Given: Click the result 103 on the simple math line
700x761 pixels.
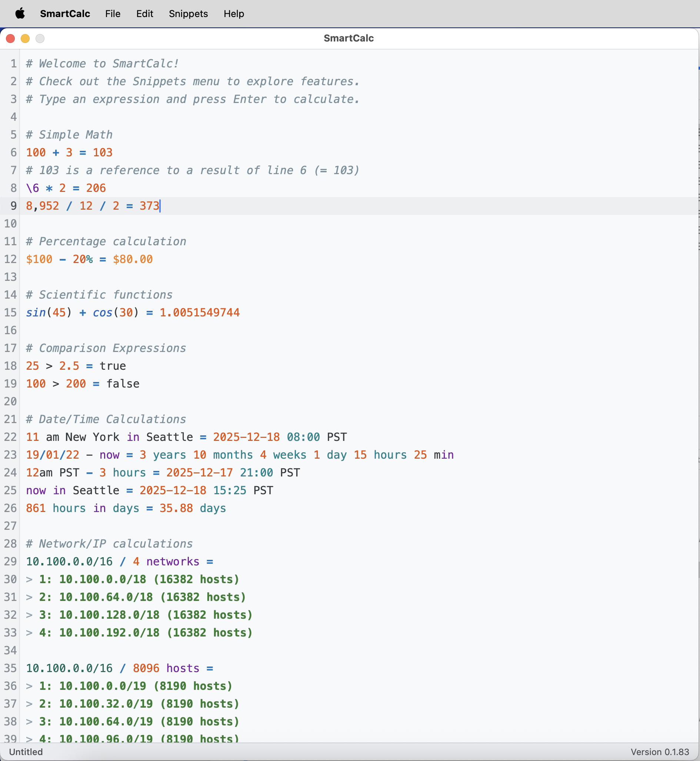Looking at the screenshot, I should [103, 152].
